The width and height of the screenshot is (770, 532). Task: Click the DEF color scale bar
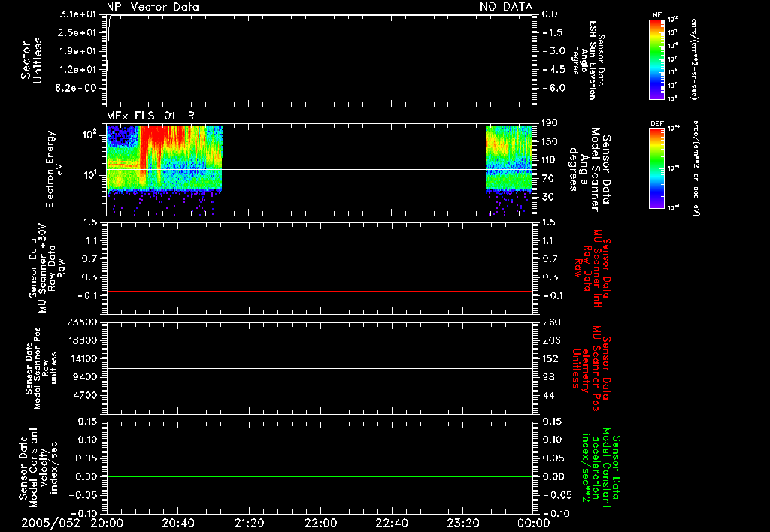click(656, 168)
